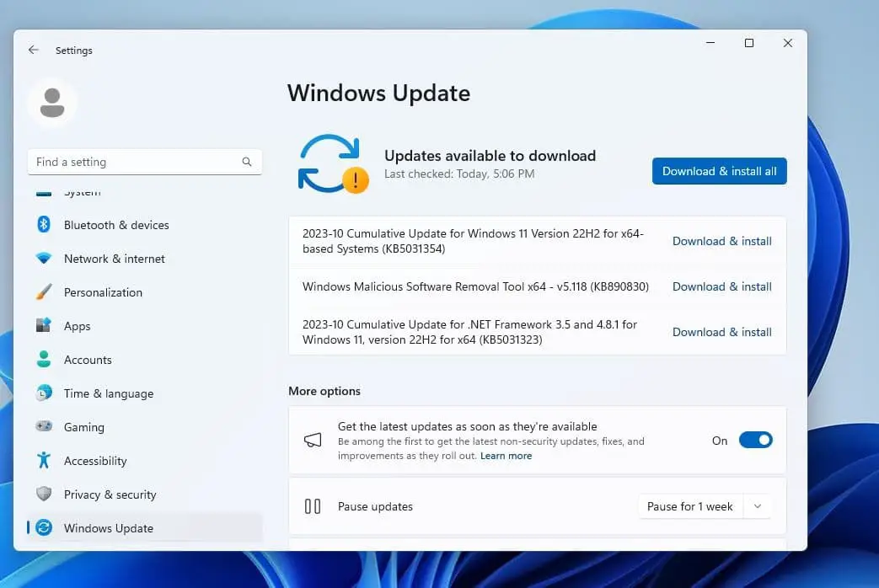Click the Accounts person icon
879x588 pixels.
(44, 360)
